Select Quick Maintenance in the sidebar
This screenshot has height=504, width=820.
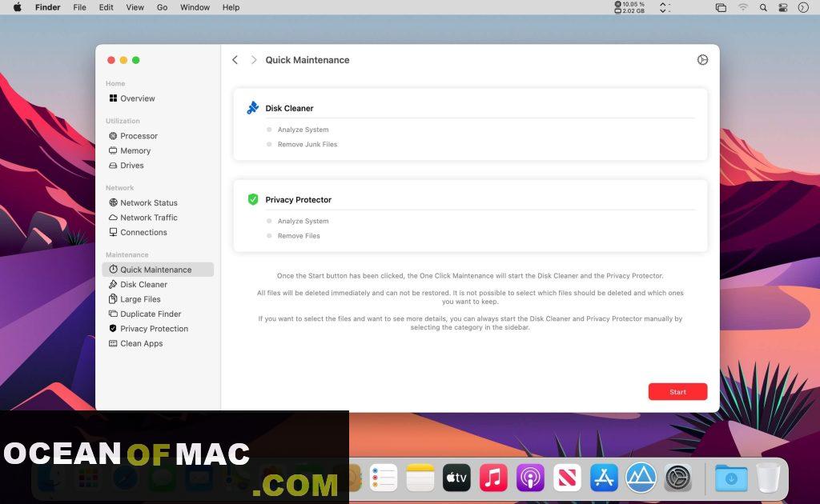(x=158, y=270)
